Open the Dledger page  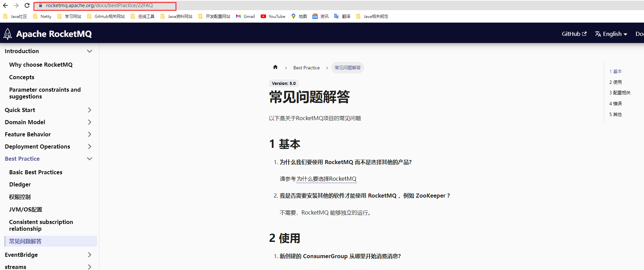(x=20, y=184)
